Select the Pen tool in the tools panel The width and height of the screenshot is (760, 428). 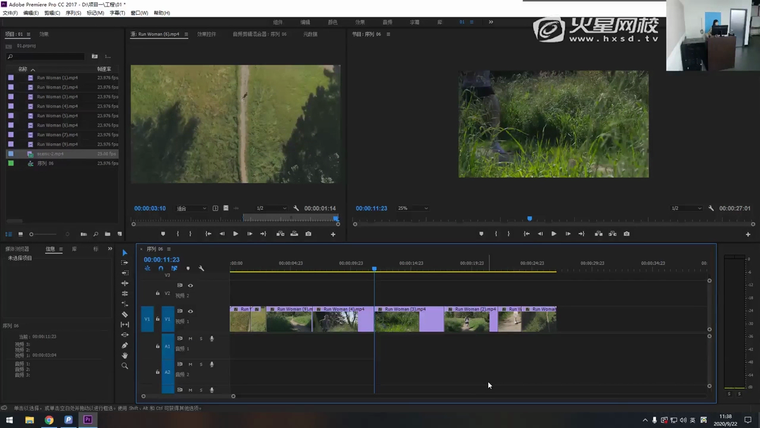[x=125, y=345]
